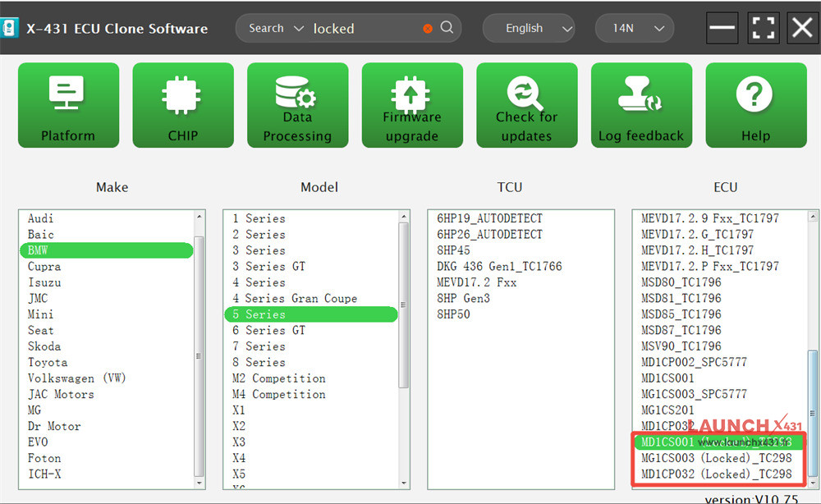The width and height of the screenshot is (821, 504).
Task: Select MEVD17.2.G_TC1797 ECU
Action: tap(697, 235)
